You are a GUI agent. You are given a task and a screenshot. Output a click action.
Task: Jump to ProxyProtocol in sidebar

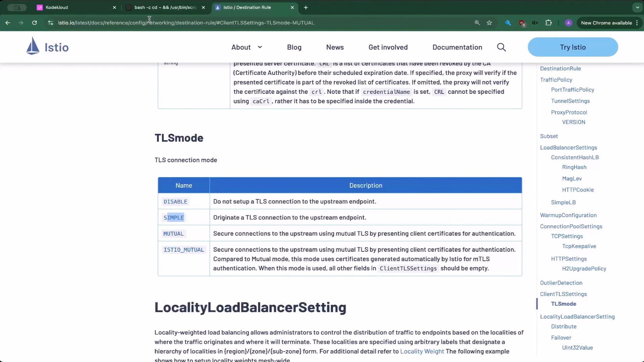(x=569, y=112)
